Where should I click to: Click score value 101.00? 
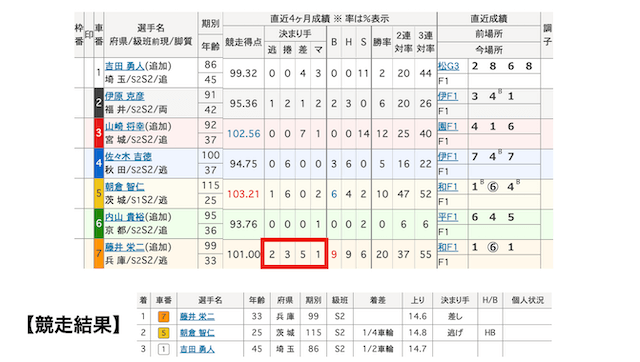click(x=244, y=255)
